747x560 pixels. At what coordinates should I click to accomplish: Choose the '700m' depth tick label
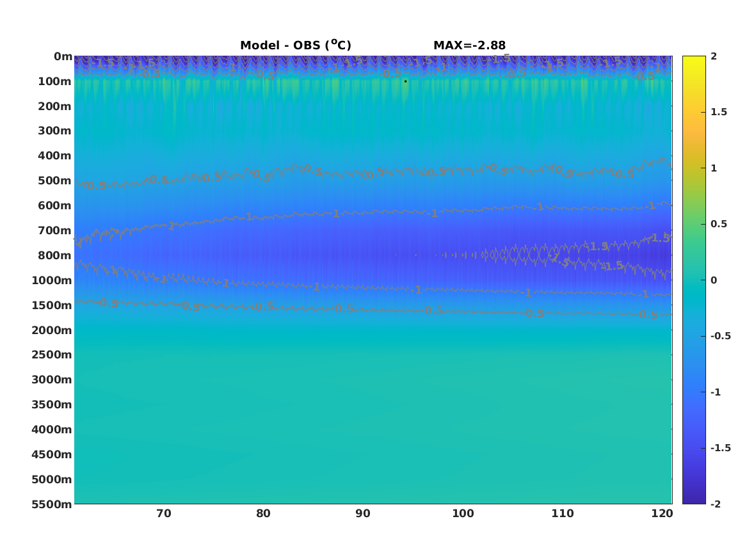click(54, 230)
